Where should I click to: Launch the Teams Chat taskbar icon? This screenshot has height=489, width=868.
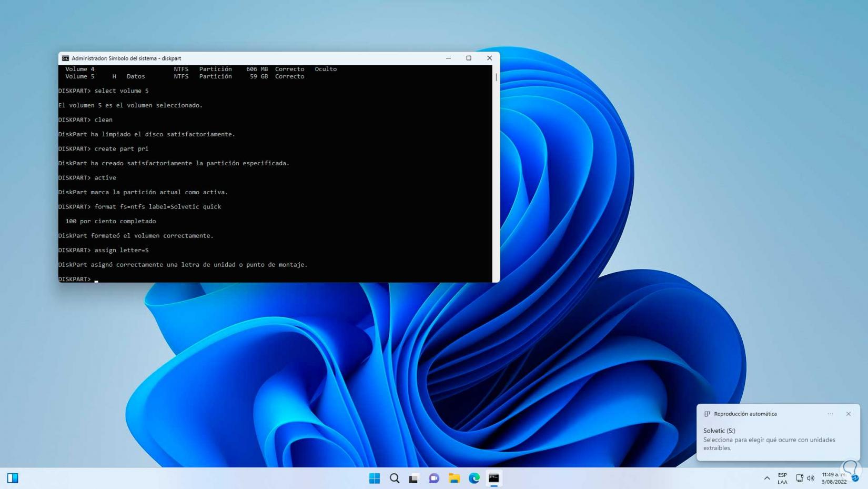(434, 478)
